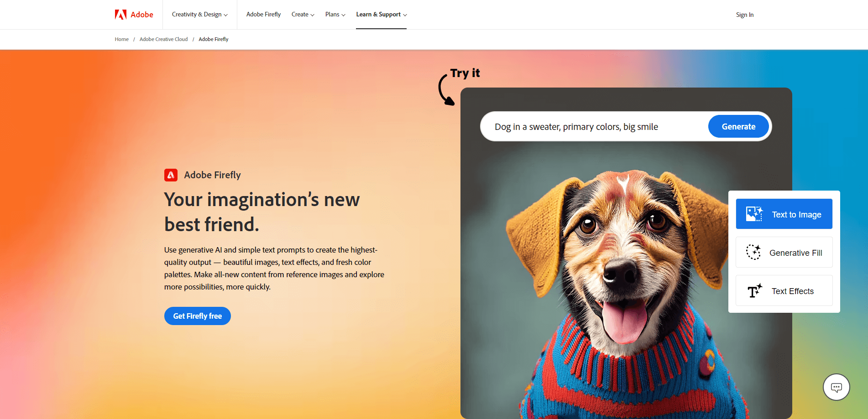Click the Text Effects T icon

click(x=754, y=291)
